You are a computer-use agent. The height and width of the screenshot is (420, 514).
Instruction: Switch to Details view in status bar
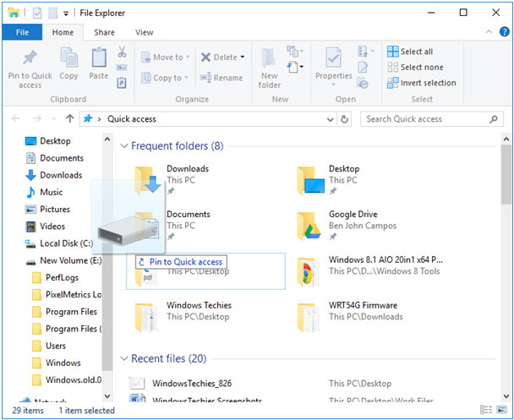point(486,410)
